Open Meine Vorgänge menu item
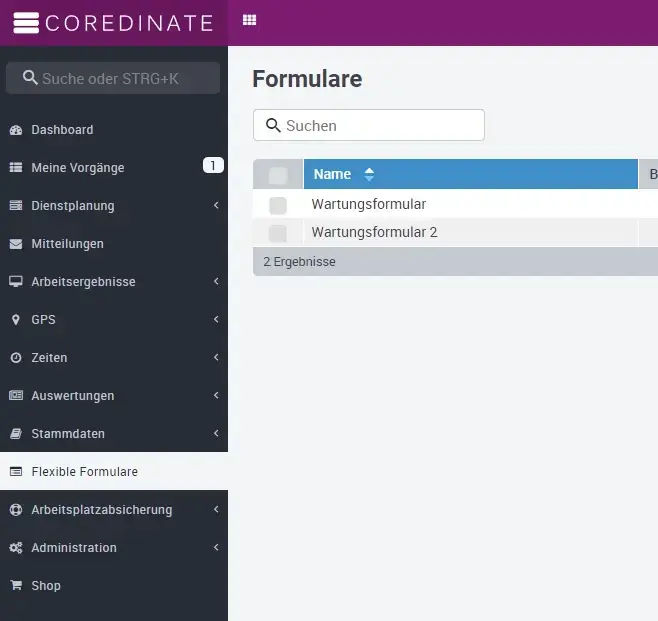 78,168
